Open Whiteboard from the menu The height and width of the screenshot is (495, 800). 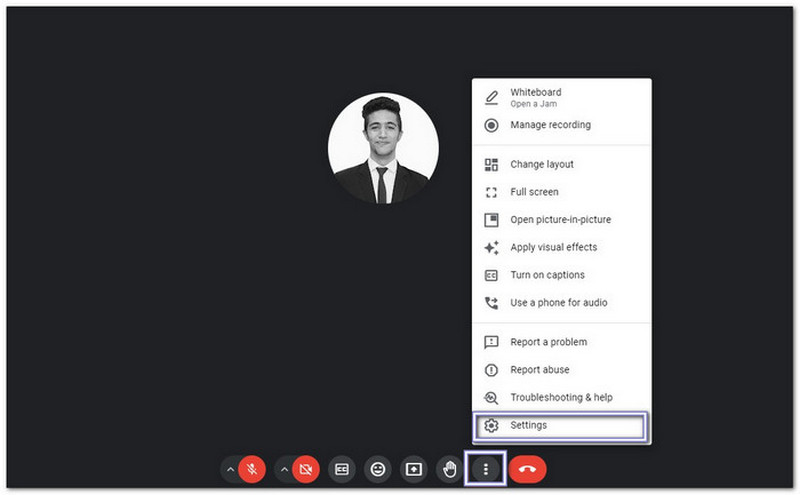536,97
